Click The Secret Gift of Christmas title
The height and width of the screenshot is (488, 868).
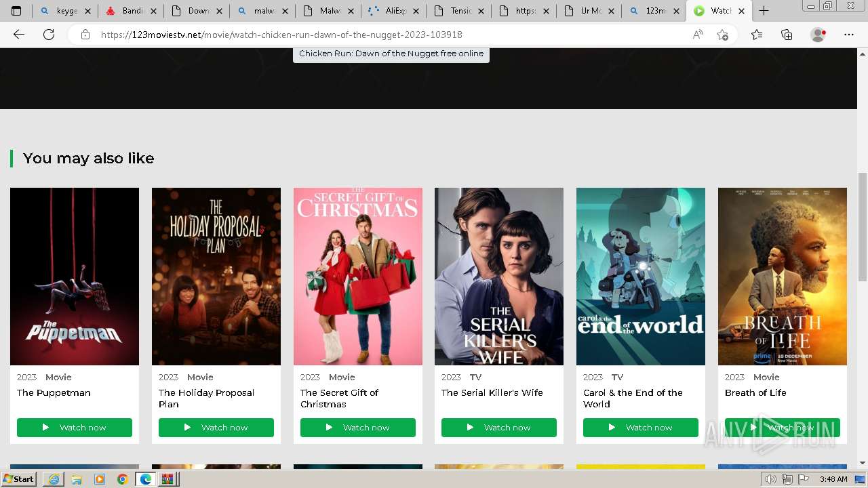[x=339, y=399]
